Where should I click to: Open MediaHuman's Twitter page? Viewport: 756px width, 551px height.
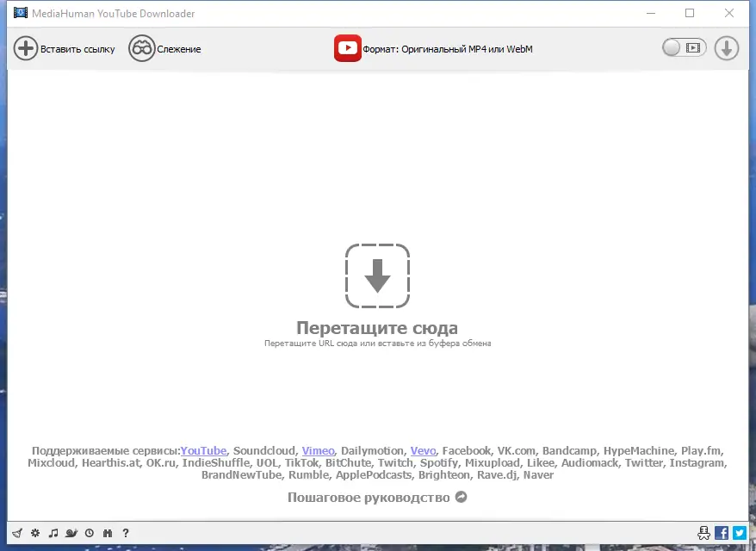740,533
